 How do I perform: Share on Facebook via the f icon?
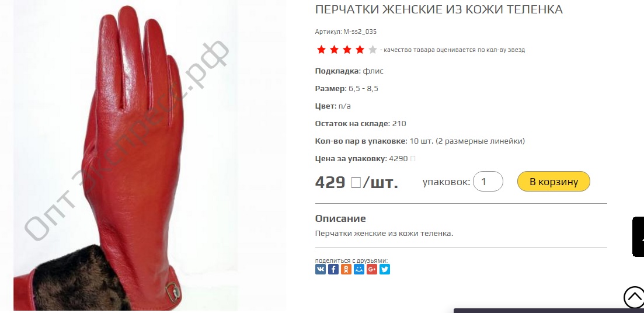[x=333, y=269]
